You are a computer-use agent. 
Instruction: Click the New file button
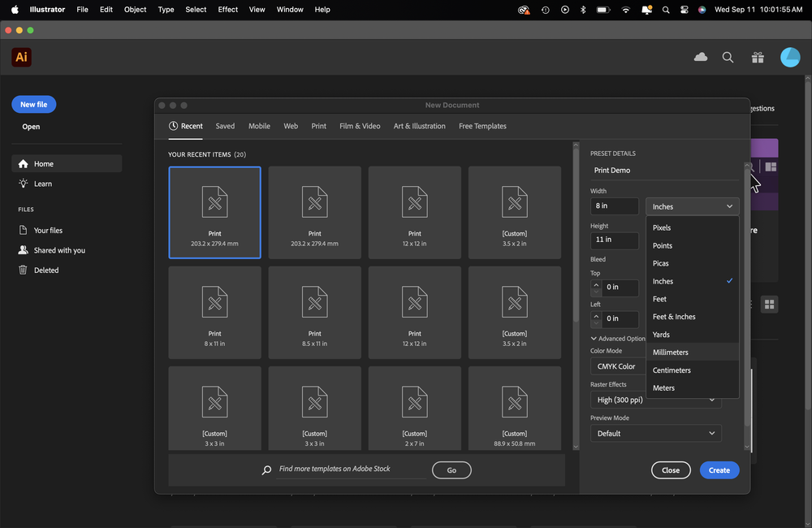point(33,104)
